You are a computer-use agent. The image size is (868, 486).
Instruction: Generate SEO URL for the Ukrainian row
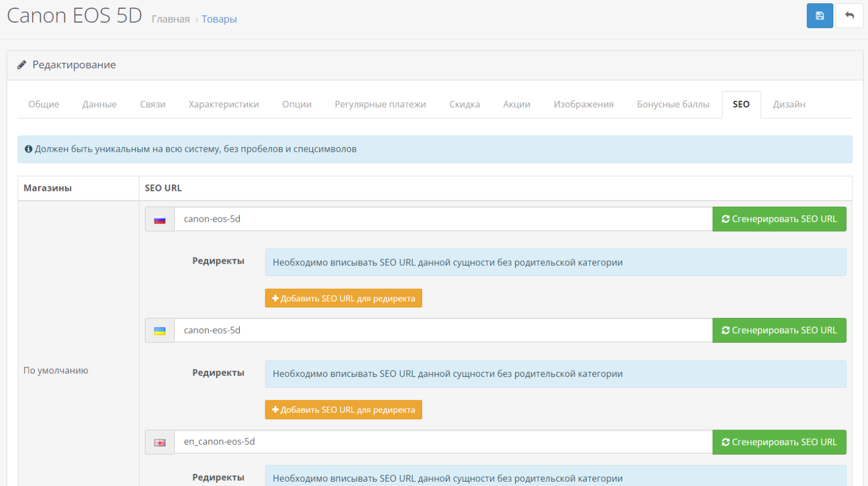tap(779, 330)
